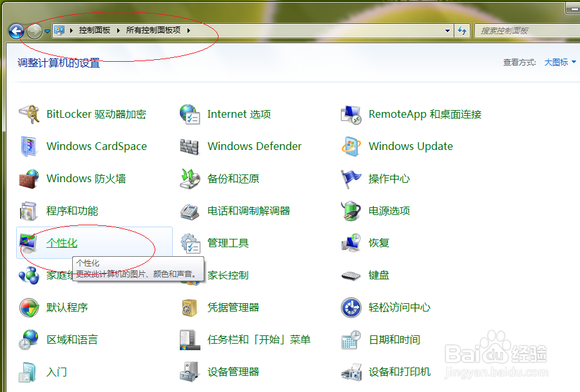Screen dimensions: 580x392
Task: Open the BitLocker drive encryption icon
Action: click(x=29, y=114)
